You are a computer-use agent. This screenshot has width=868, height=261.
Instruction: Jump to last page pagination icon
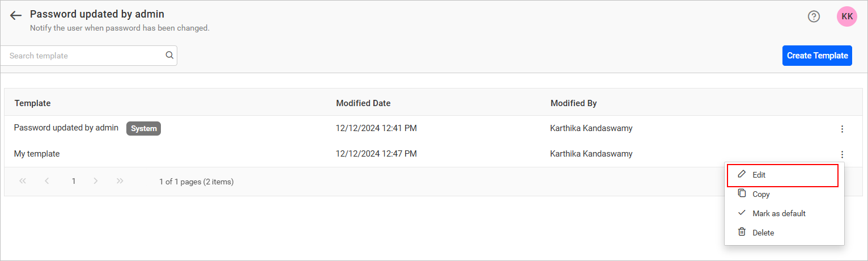click(x=120, y=181)
